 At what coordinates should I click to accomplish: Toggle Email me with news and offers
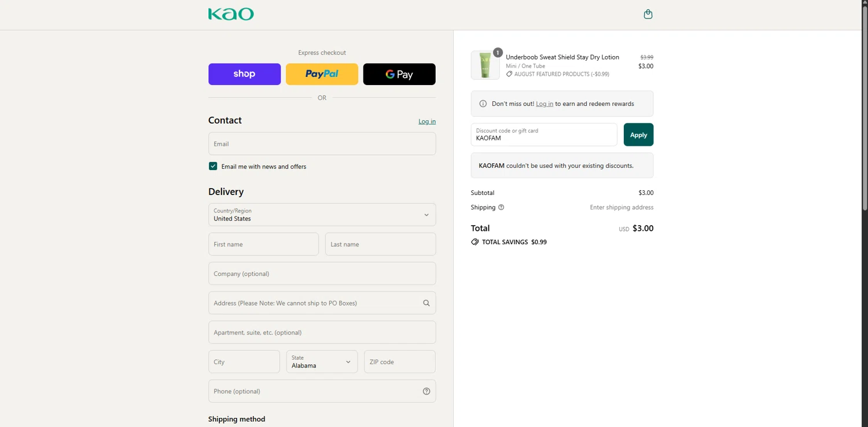coord(213,166)
